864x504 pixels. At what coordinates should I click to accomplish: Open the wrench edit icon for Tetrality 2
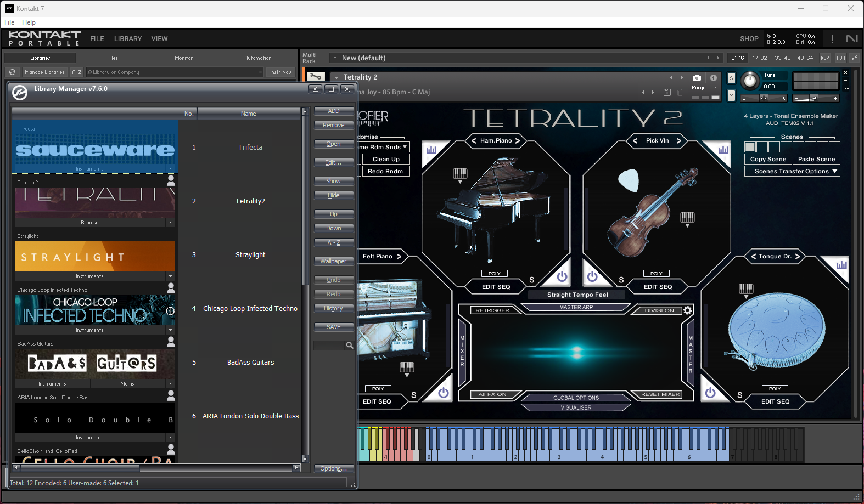click(x=315, y=77)
